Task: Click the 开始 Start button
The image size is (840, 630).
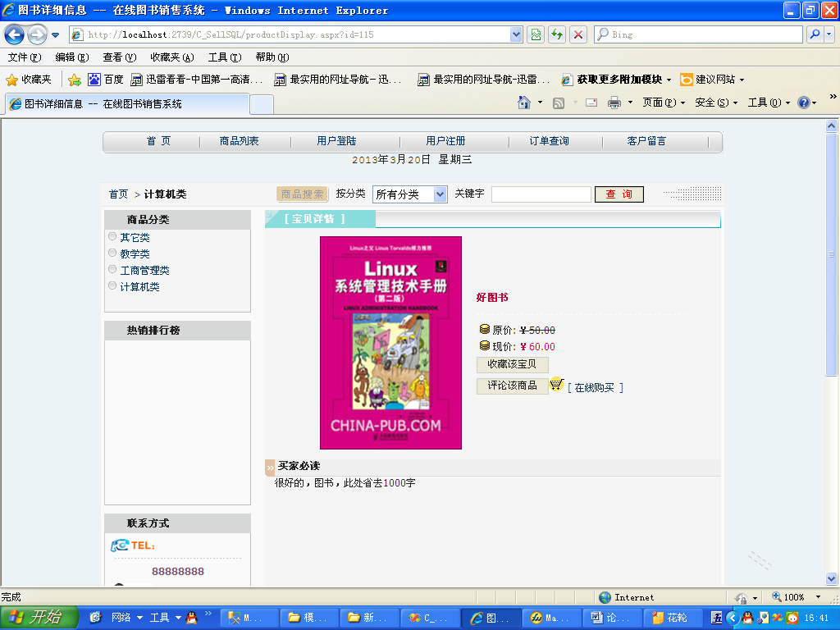Action: (x=39, y=617)
